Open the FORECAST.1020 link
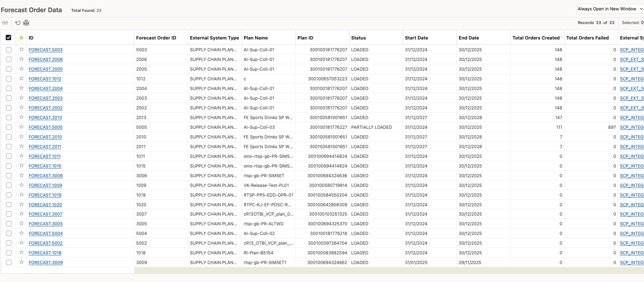 click(x=45, y=205)
